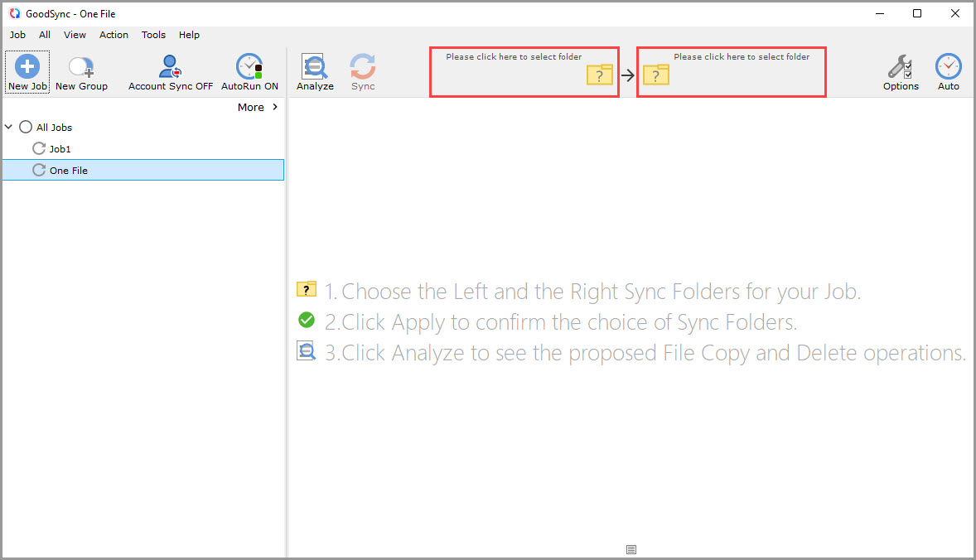Click the GoodSync title bar logo

pos(14,13)
